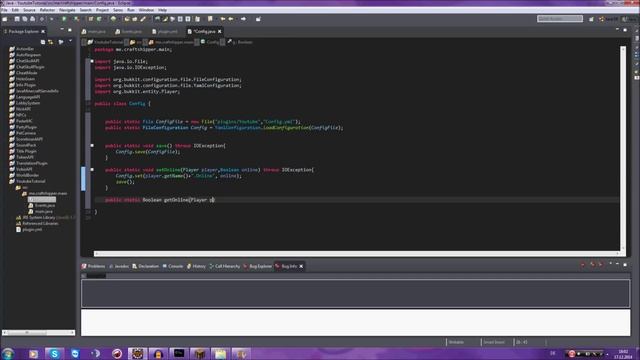Open the Refactor menu

pyautogui.click(x=47, y=10)
